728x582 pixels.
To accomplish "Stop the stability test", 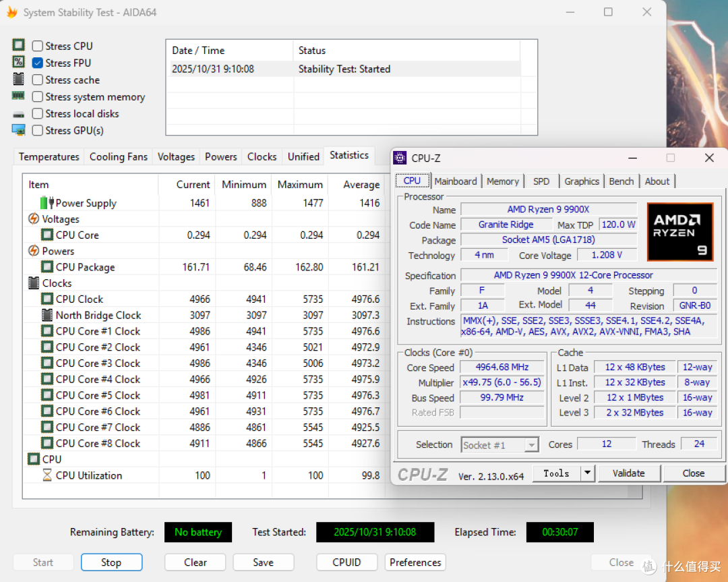I will pos(111,562).
